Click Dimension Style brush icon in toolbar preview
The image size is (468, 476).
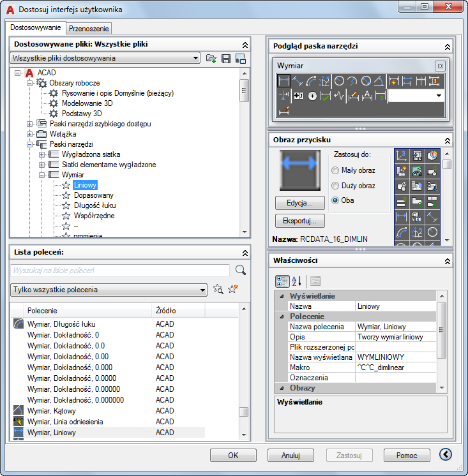point(283,110)
